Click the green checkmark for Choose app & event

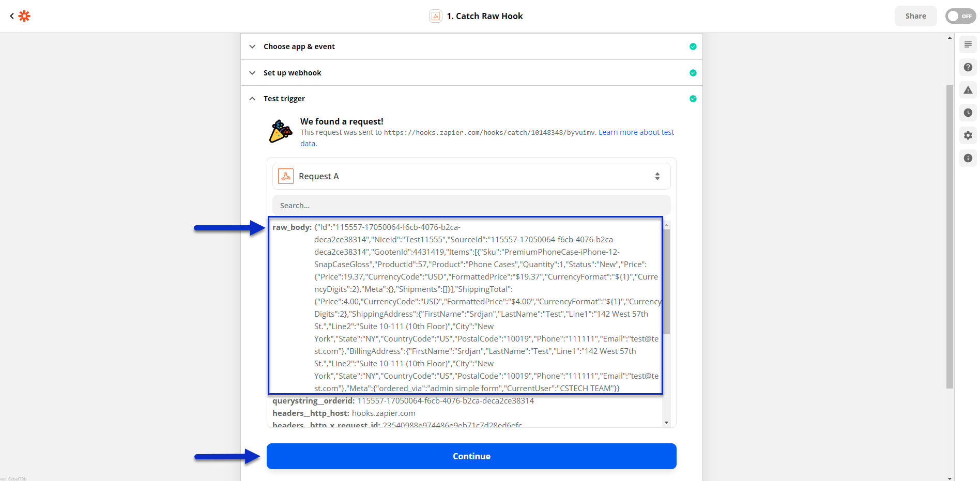click(693, 46)
